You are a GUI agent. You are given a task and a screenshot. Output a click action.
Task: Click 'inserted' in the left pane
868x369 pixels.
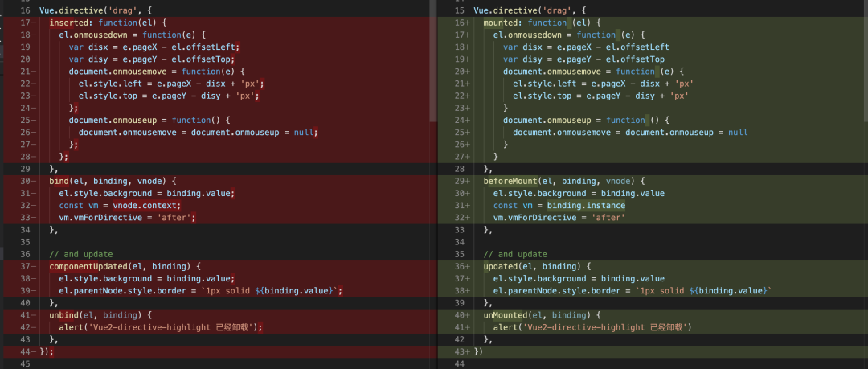coord(67,23)
